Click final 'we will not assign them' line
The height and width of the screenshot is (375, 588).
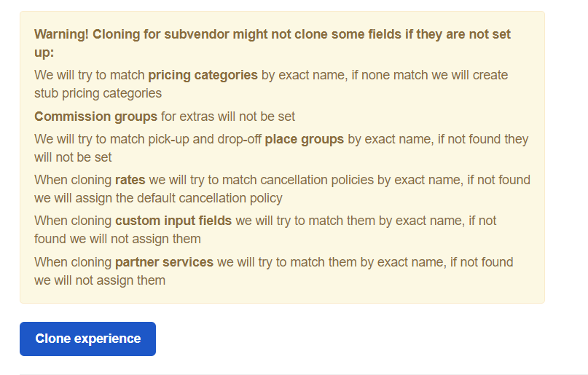coord(100,280)
